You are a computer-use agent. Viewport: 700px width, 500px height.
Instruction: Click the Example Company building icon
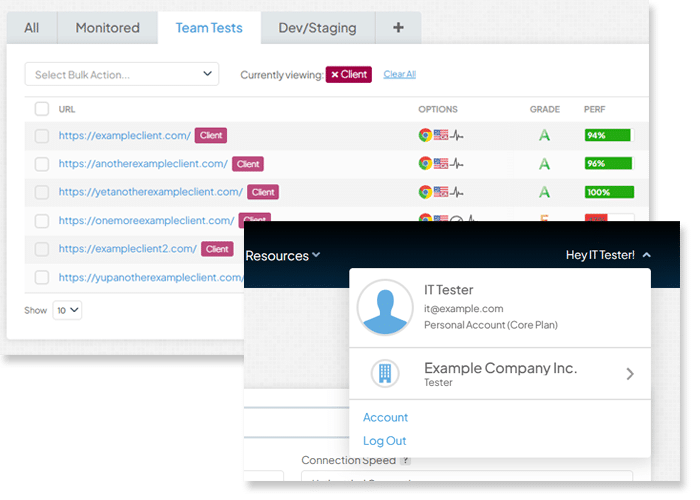385,373
